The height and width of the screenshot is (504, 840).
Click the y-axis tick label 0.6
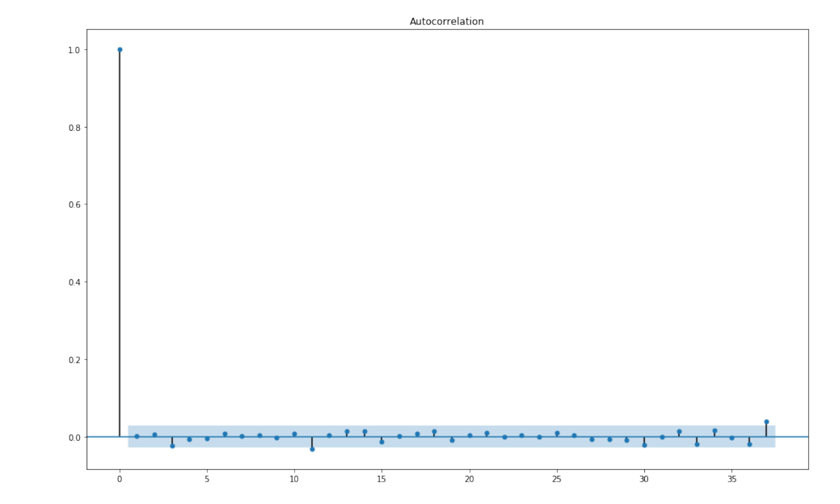(74, 205)
